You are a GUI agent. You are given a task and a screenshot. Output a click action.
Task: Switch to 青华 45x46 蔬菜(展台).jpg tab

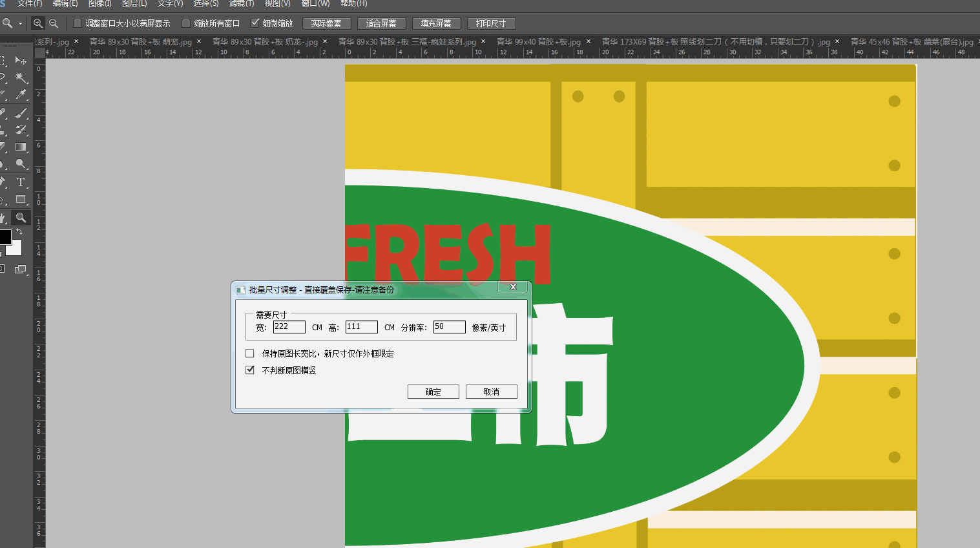tap(912, 41)
